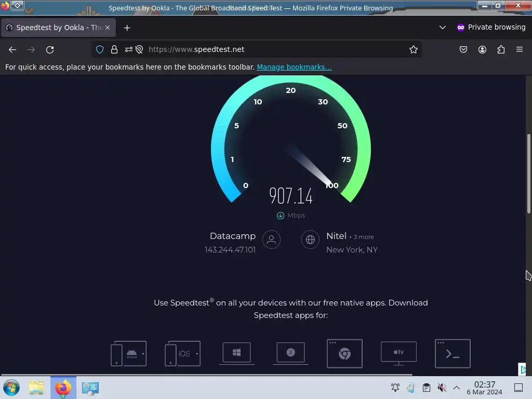Click the Manage bookmarks link
Image resolution: width=532 pixels, height=399 pixels.
coord(294,67)
